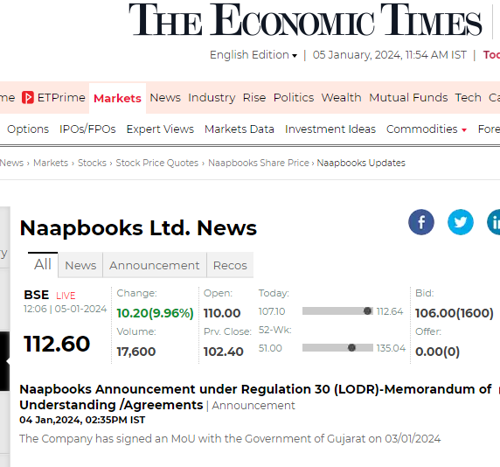This screenshot has height=467, width=500.
Task: Share the page via Twitter icon
Action: point(460,222)
